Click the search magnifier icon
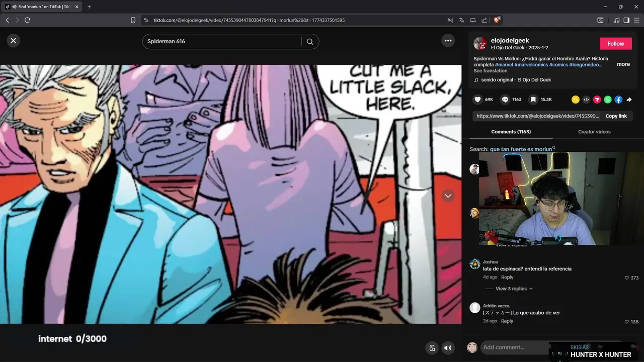The height and width of the screenshot is (362, 644). point(310,42)
